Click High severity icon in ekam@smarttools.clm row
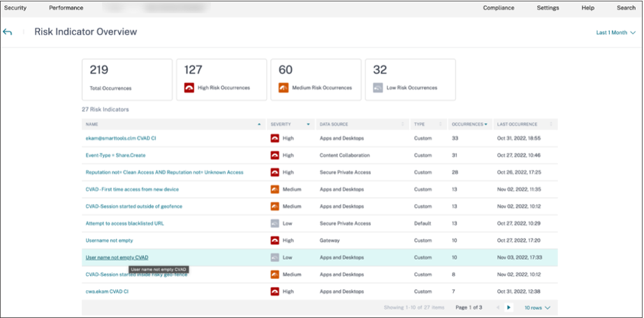This screenshot has width=644, height=318. [x=275, y=138]
